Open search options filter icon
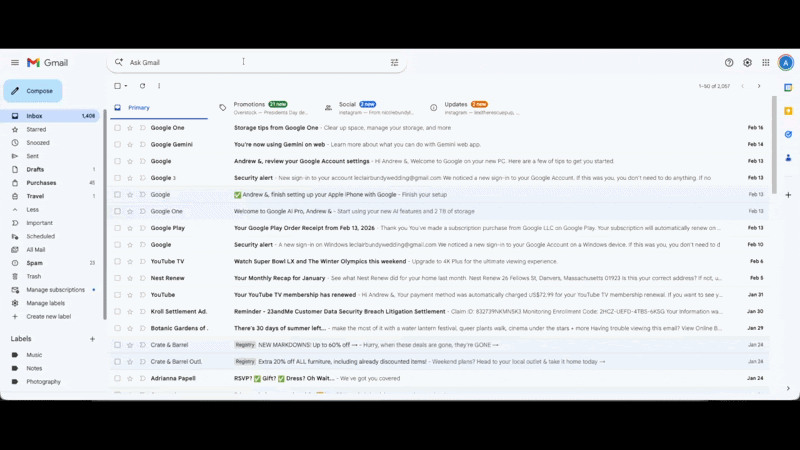Image resolution: width=800 pixels, height=450 pixels. pos(394,63)
